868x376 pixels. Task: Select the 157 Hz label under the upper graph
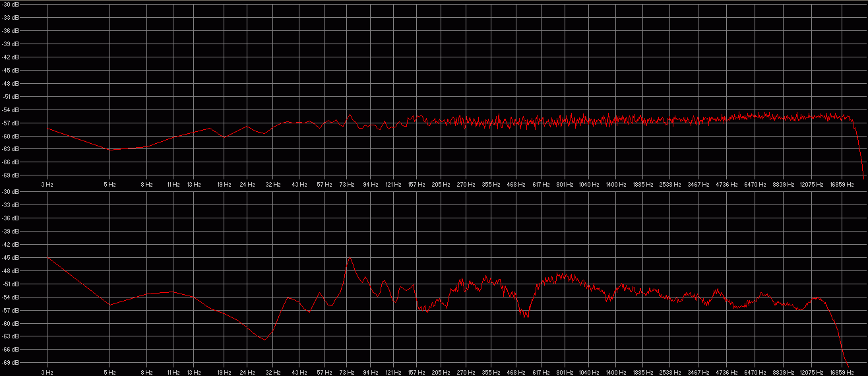pos(417,185)
